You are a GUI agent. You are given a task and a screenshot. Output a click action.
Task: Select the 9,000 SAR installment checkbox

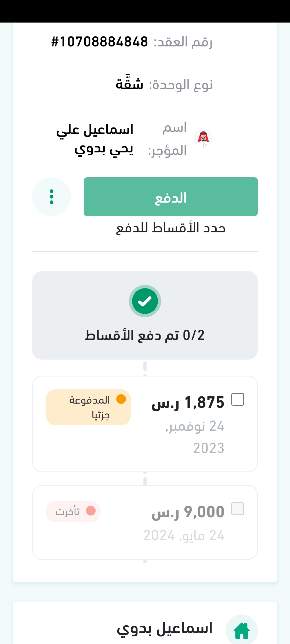238,509
